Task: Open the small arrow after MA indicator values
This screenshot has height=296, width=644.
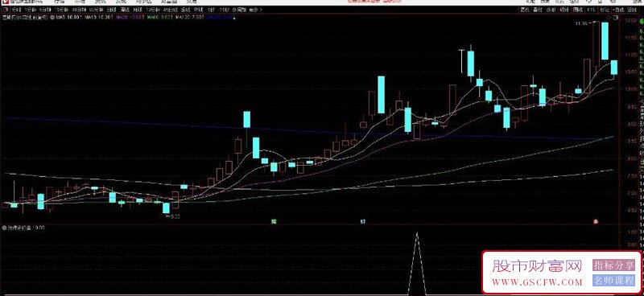Action: tap(233, 18)
